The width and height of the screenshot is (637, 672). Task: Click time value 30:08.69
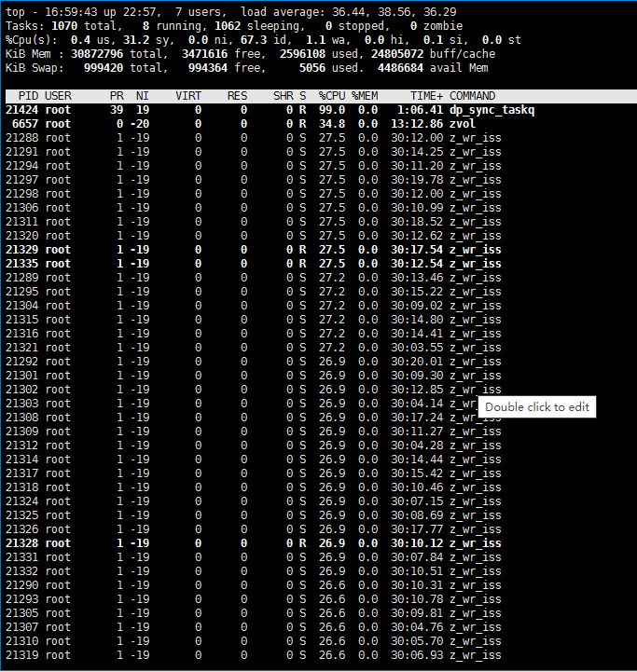[417, 515]
